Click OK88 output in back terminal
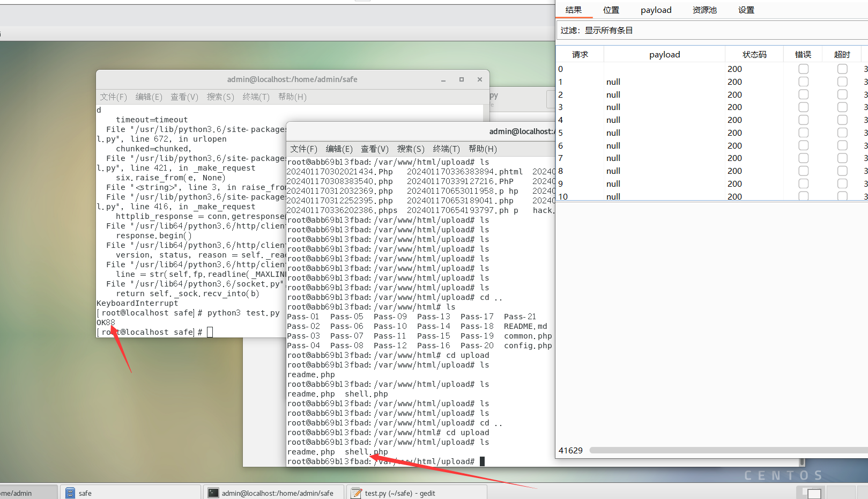Screen dimensions: 868x499 click(106, 322)
